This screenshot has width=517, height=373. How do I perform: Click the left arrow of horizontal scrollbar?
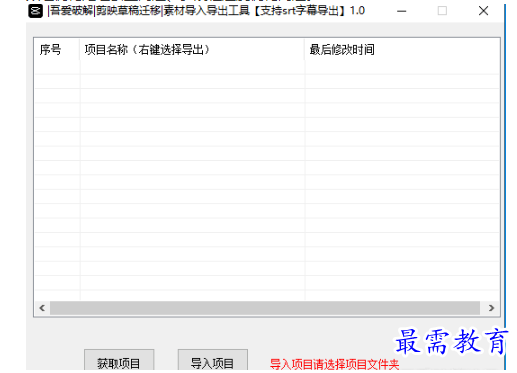tap(42, 308)
